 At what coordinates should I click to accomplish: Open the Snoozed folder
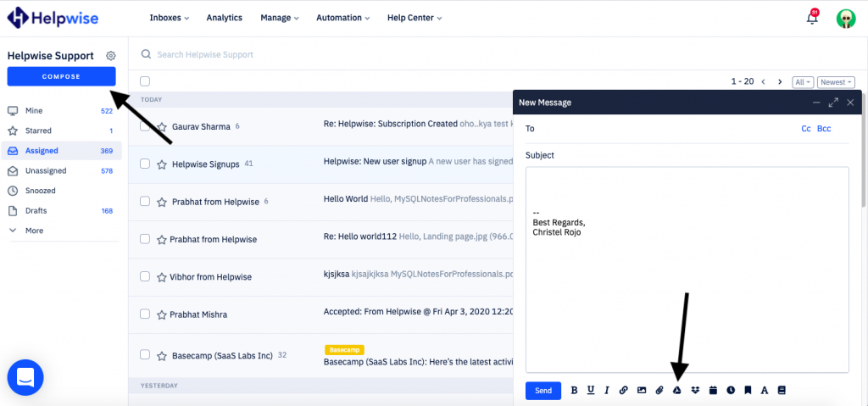pyautogui.click(x=61, y=191)
